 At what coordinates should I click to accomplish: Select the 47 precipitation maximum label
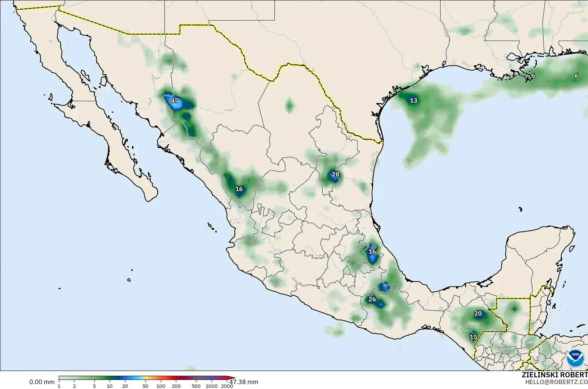tap(174, 101)
